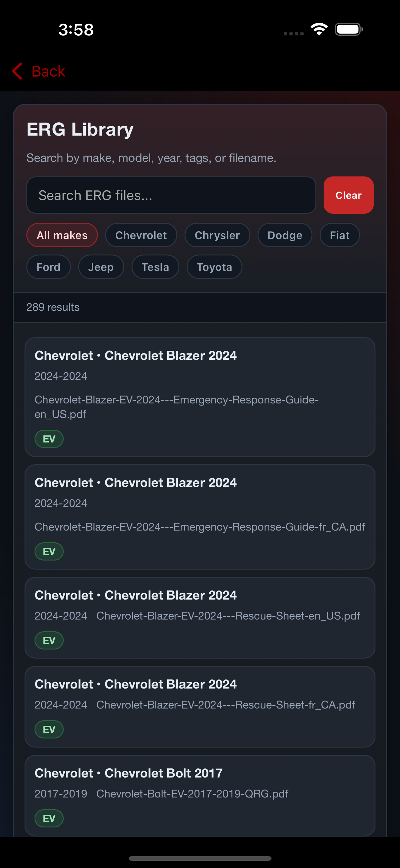Filter by Chevrolet make chip
The width and height of the screenshot is (400, 868).
[x=141, y=235]
